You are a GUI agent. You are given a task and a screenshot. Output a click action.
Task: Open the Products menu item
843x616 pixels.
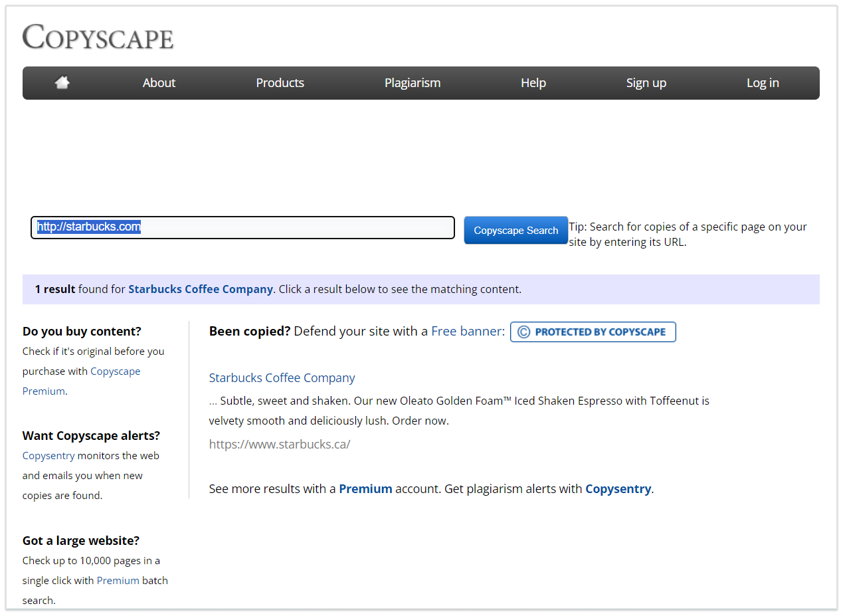point(280,83)
